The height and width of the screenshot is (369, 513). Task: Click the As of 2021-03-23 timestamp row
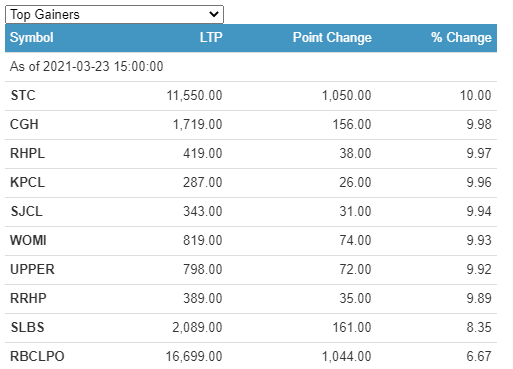point(251,66)
